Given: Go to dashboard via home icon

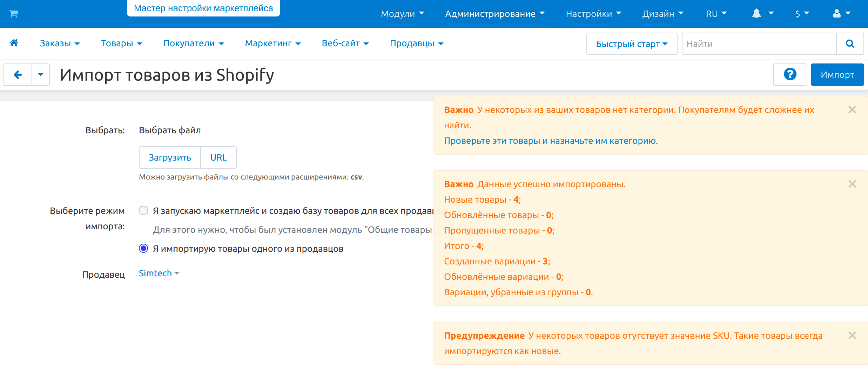Looking at the screenshot, I should pos(14,43).
